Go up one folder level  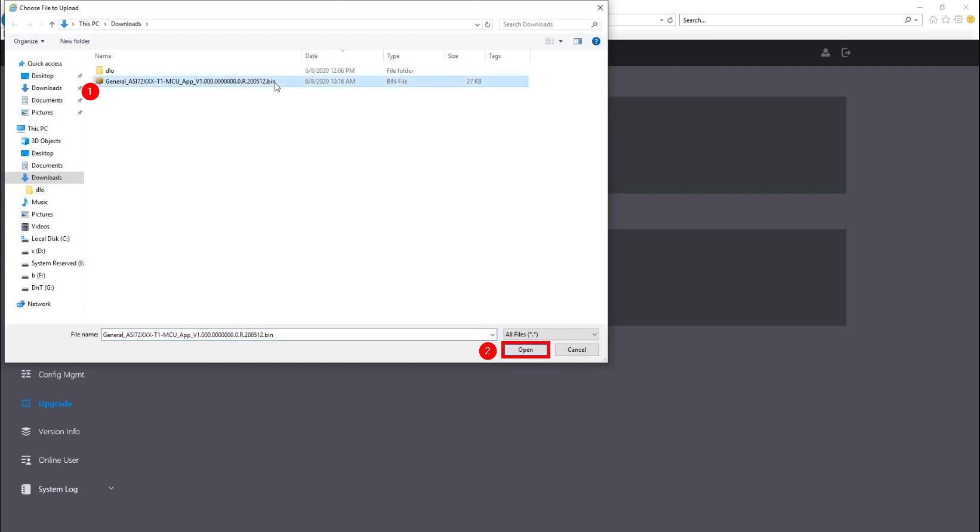[52, 24]
